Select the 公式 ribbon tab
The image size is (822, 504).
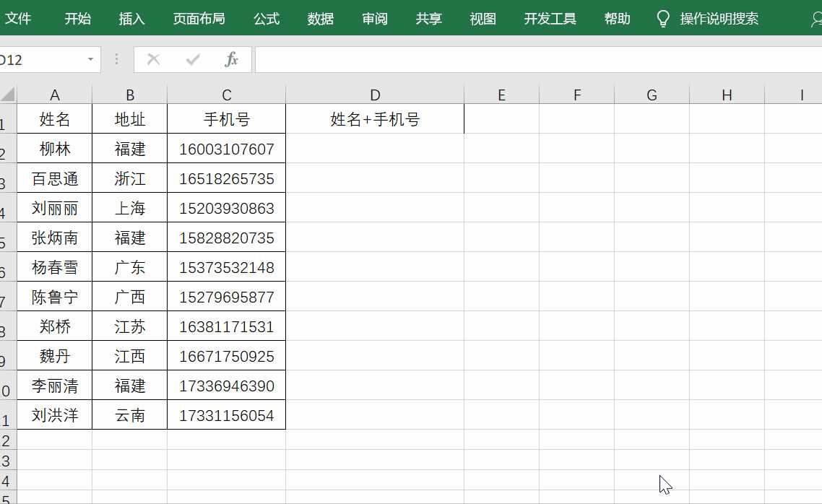[x=267, y=19]
